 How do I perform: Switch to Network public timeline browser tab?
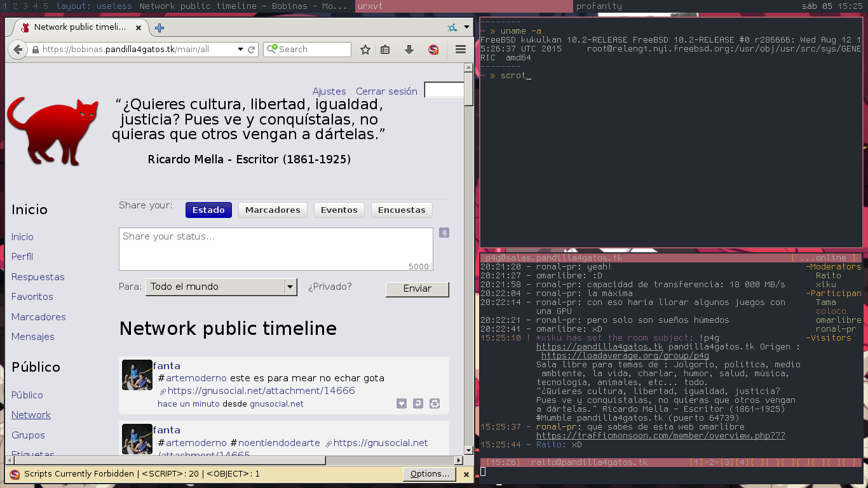click(x=80, y=27)
